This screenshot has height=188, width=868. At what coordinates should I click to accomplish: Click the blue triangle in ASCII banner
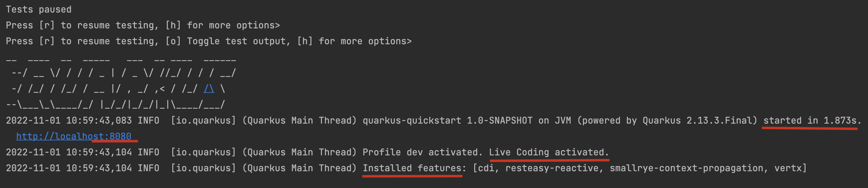(x=209, y=89)
